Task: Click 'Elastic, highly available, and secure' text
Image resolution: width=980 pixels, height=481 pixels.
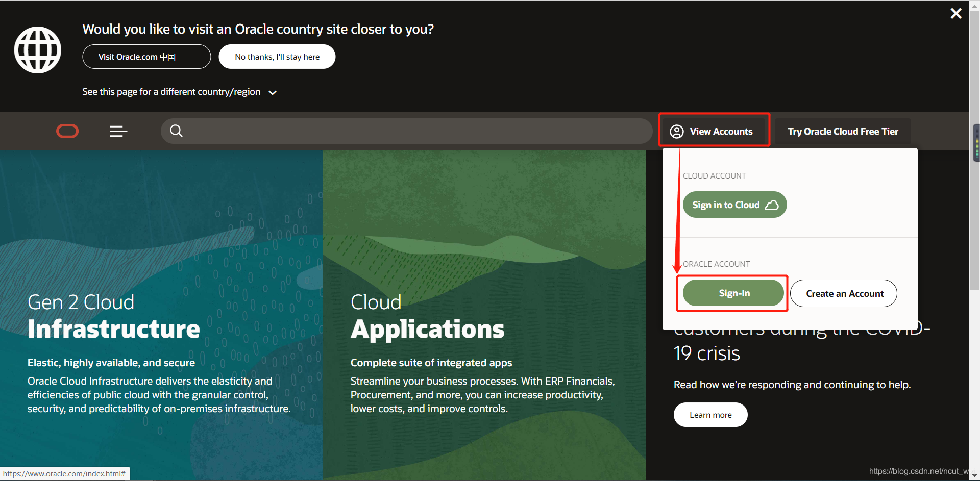Action: pyautogui.click(x=111, y=363)
